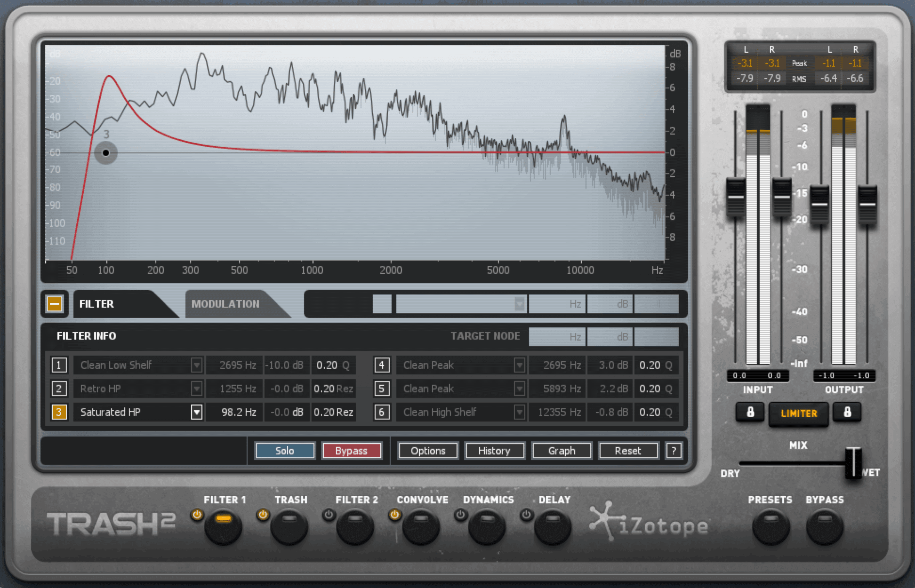Open the Clean Low Shelf filter type dropdown
The width and height of the screenshot is (915, 588).
pos(197,365)
